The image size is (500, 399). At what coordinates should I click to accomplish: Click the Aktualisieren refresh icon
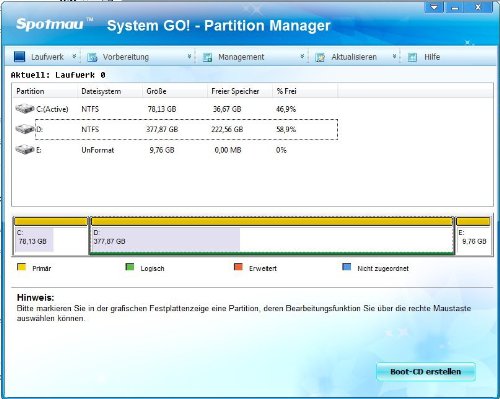(x=320, y=57)
